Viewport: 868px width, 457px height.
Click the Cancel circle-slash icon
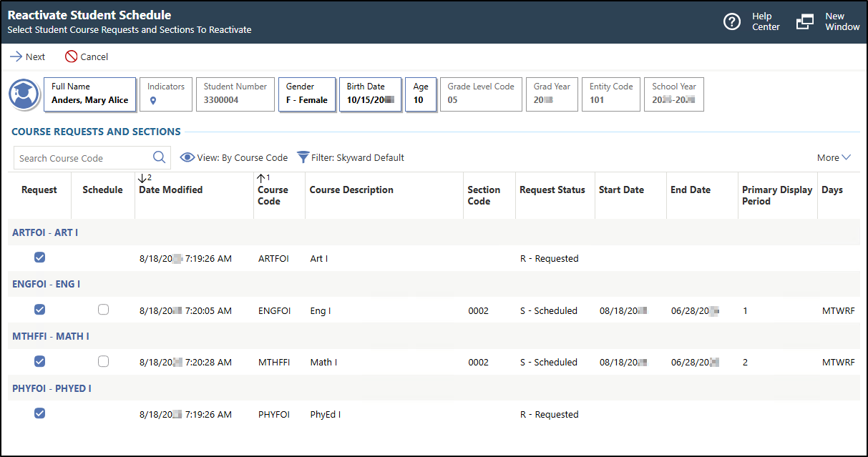point(71,56)
